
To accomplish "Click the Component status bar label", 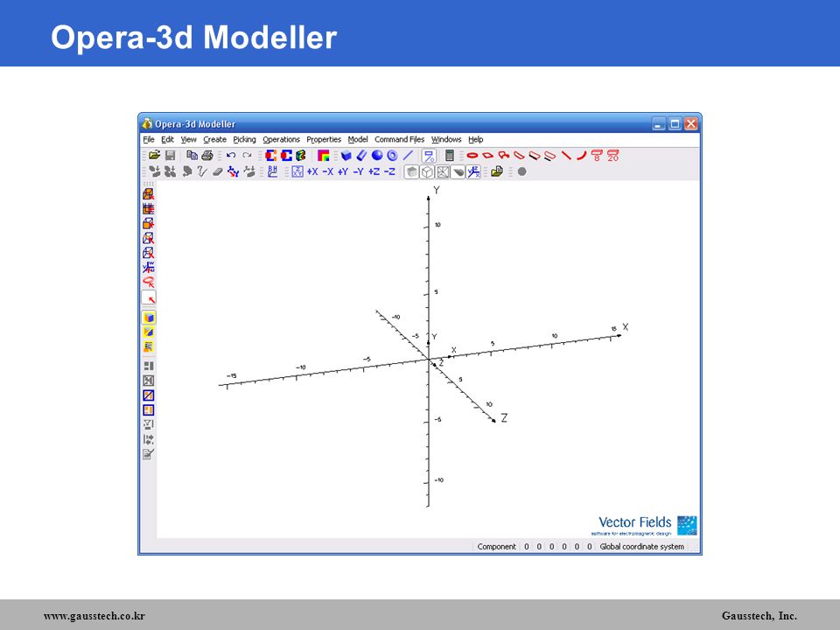I will pos(497,546).
